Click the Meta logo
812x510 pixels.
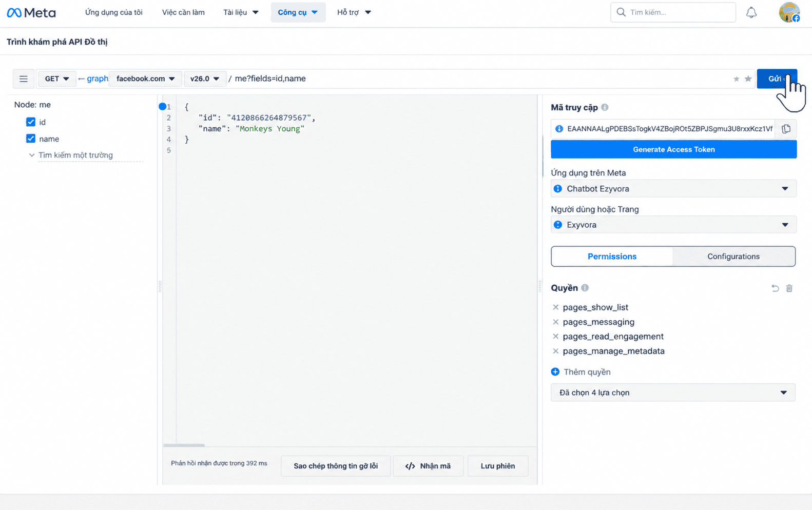tap(31, 12)
